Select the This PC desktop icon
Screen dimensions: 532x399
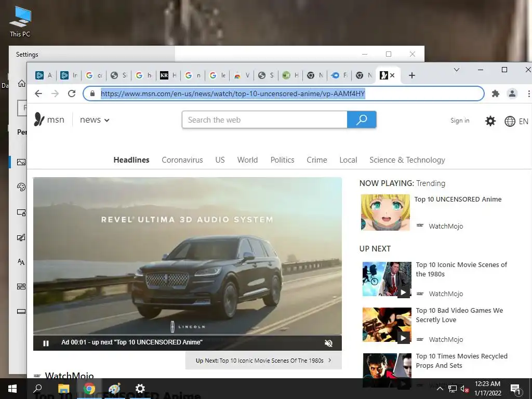point(20,22)
